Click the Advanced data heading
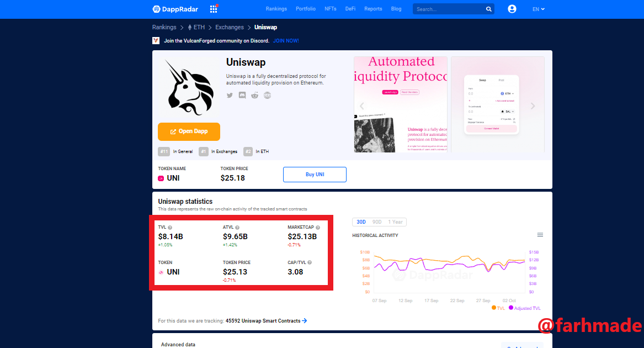This screenshot has height=348, width=644. click(x=178, y=345)
